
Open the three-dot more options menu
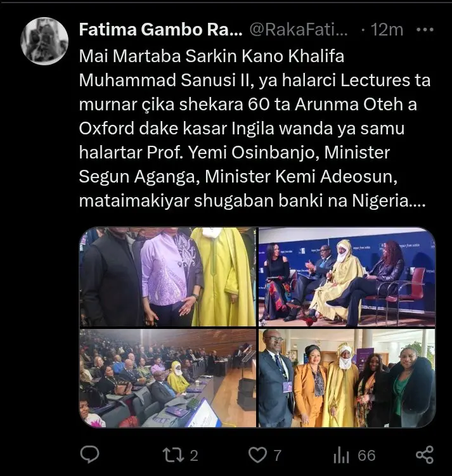pos(425,29)
